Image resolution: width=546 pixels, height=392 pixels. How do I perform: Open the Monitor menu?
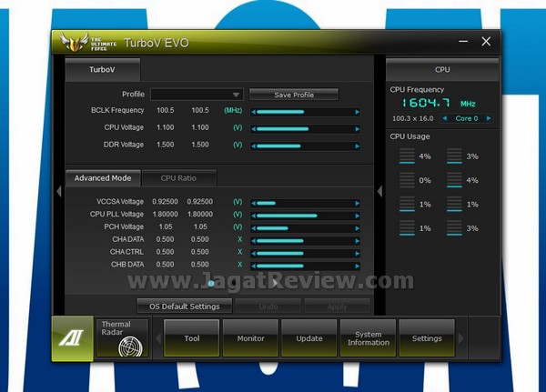(250, 338)
